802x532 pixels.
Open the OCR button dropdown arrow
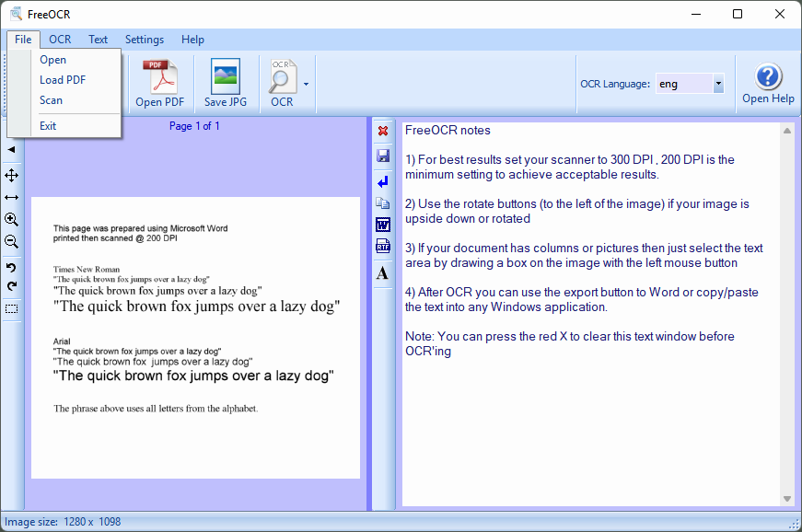(306, 84)
